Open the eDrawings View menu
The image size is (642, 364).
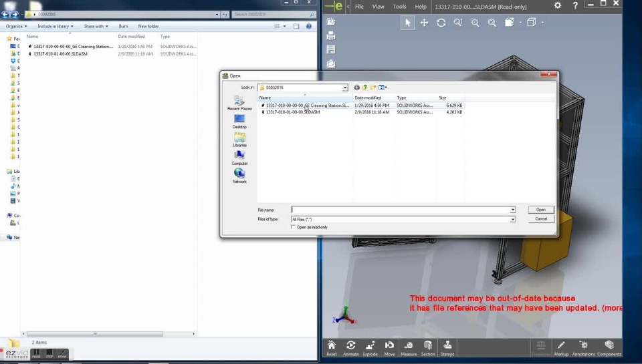tap(378, 7)
